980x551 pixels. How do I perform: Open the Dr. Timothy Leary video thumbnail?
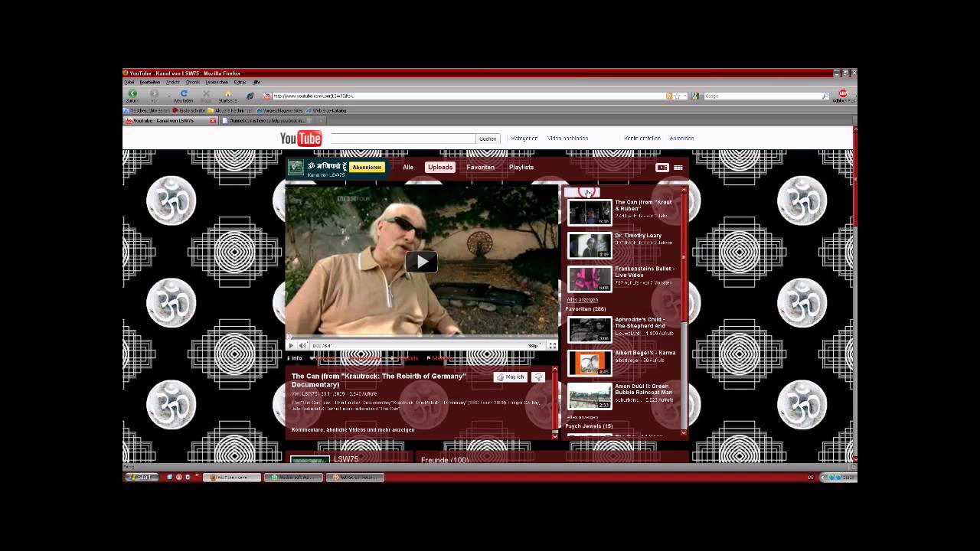590,246
